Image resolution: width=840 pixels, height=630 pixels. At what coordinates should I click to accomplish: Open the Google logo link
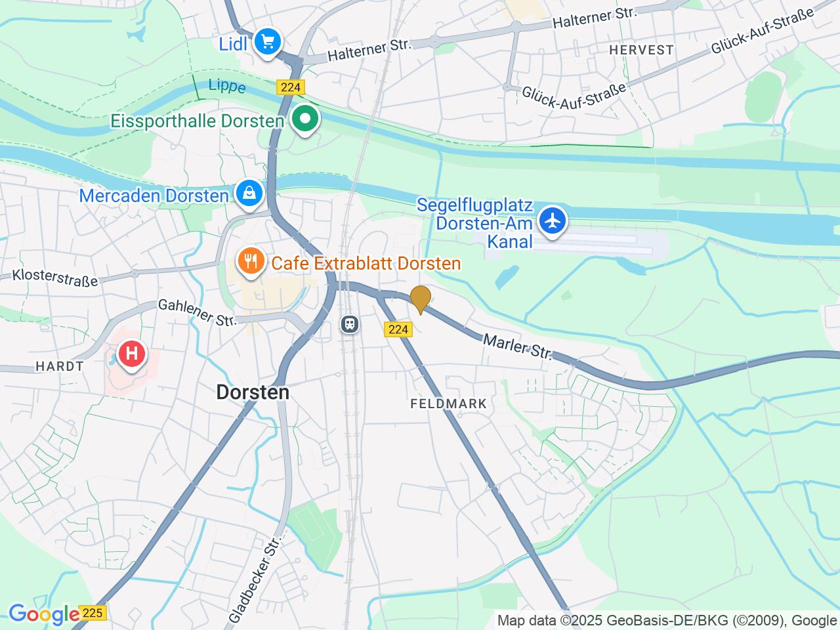tap(43, 615)
